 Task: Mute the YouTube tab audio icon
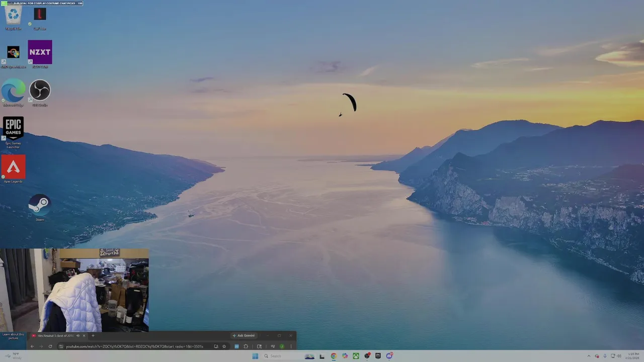point(77,335)
